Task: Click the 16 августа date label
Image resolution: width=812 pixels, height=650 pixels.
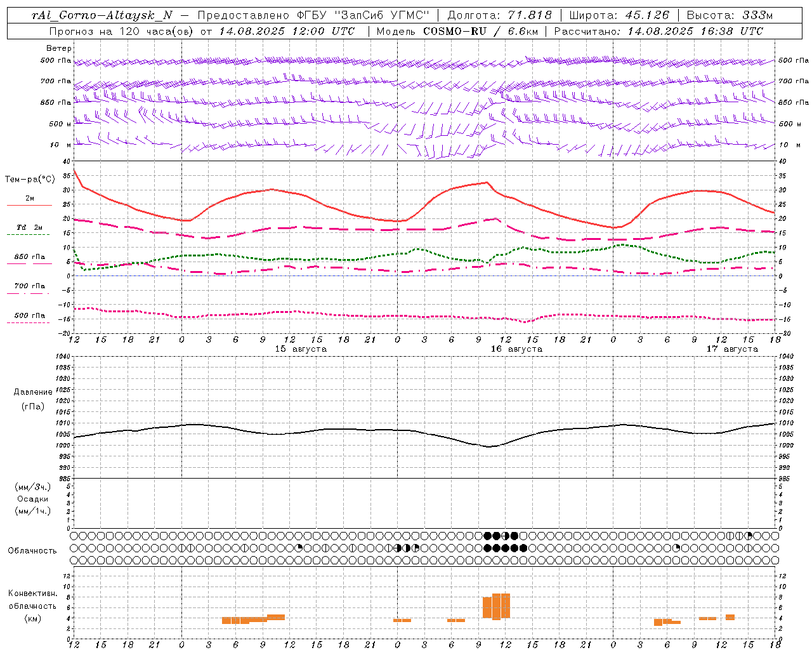Action: (x=516, y=348)
